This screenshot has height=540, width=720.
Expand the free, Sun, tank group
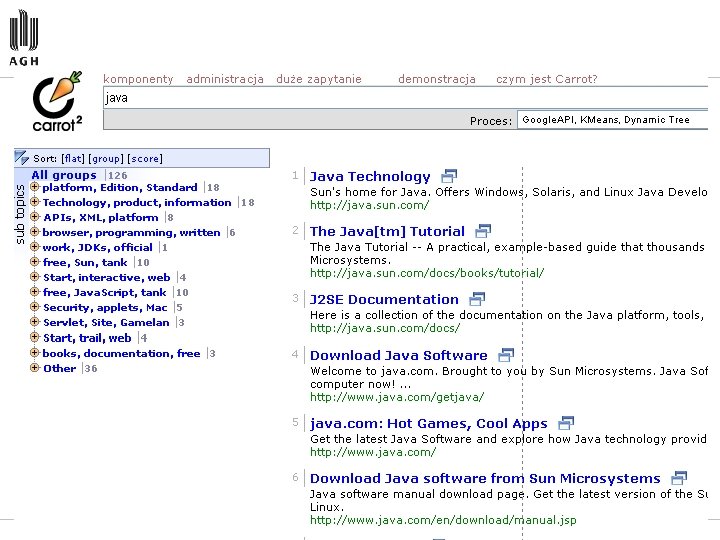click(35, 262)
